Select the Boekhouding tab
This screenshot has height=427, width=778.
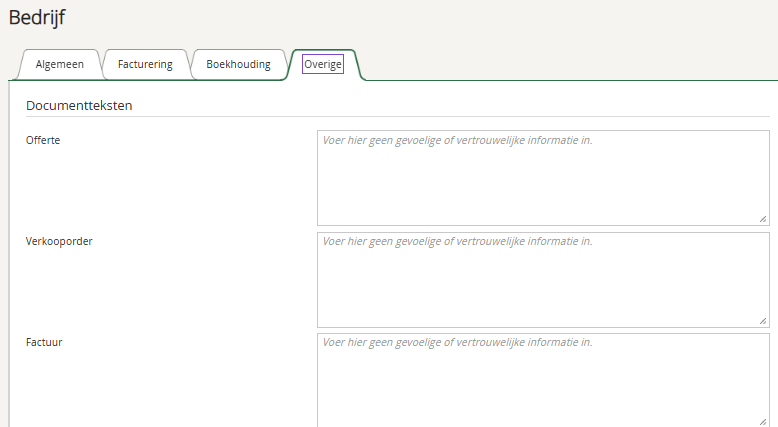click(x=238, y=64)
